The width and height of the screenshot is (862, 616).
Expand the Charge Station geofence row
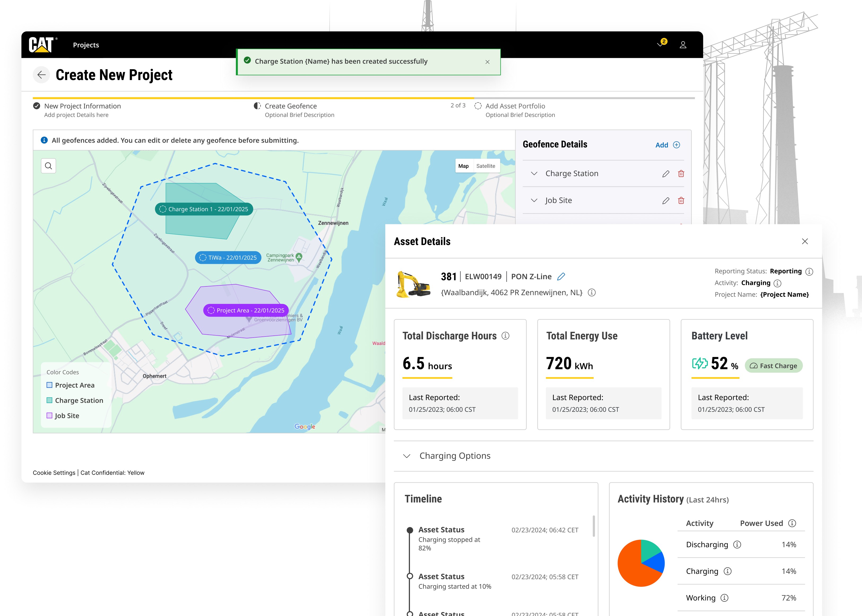[x=534, y=174]
